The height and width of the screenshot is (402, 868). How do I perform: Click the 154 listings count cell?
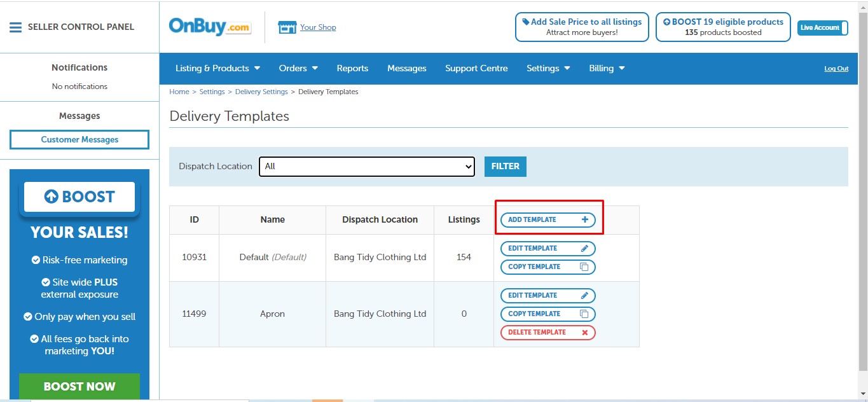(464, 258)
